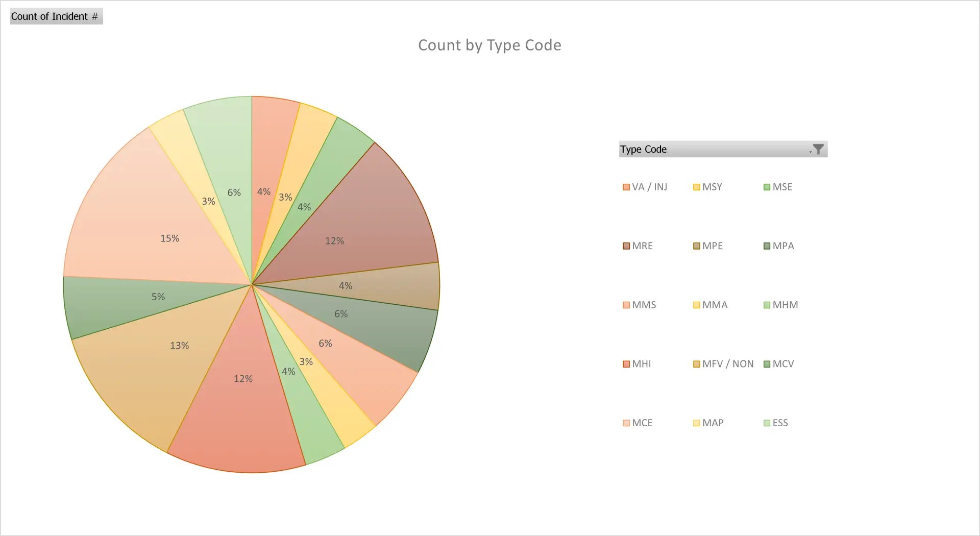Screen dimensions: 980x536
Task: Click the VA / INJ legend color swatch
Action: point(626,187)
